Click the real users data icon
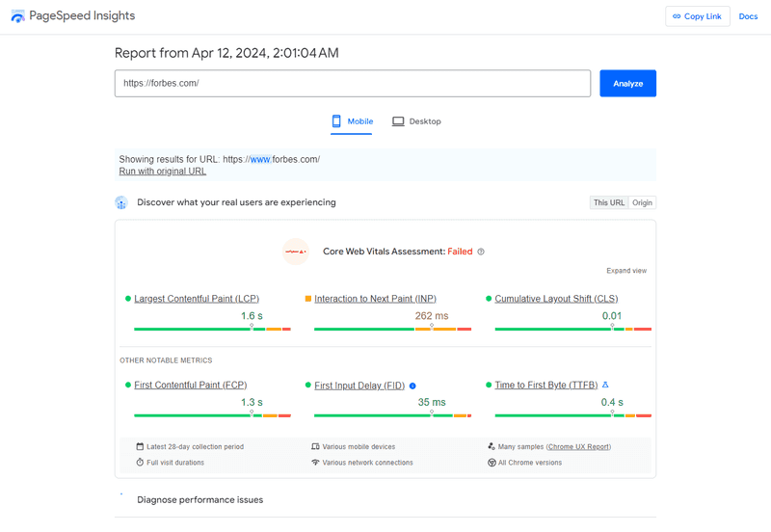 click(121, 202)
